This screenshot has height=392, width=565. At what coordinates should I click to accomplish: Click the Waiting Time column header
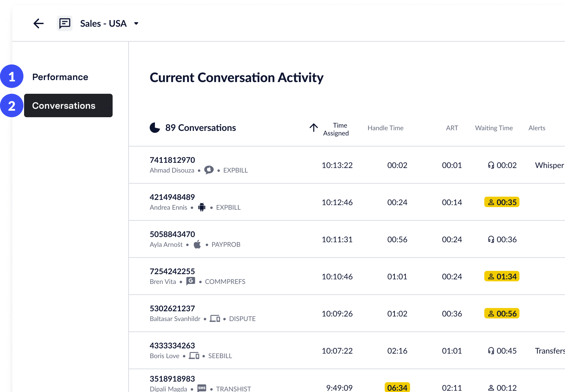[494, 128]
